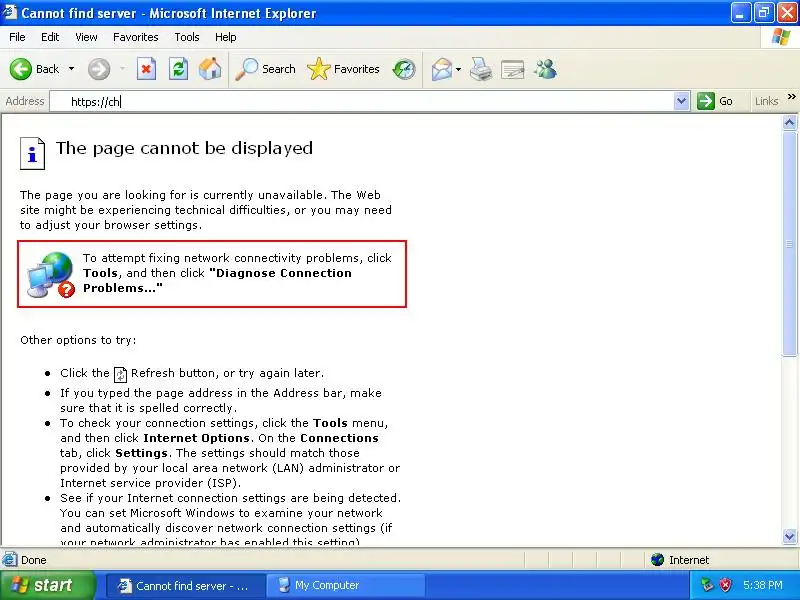The width and height of the screenshot is (800, 600).
Task: Stop loading with the red X toolbar icon
Action: pos(146,69)
